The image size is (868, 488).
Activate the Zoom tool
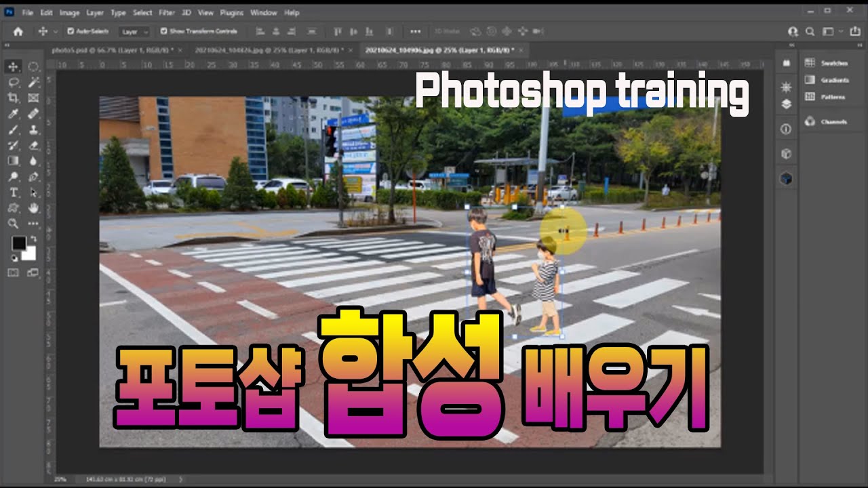point(13,223)
